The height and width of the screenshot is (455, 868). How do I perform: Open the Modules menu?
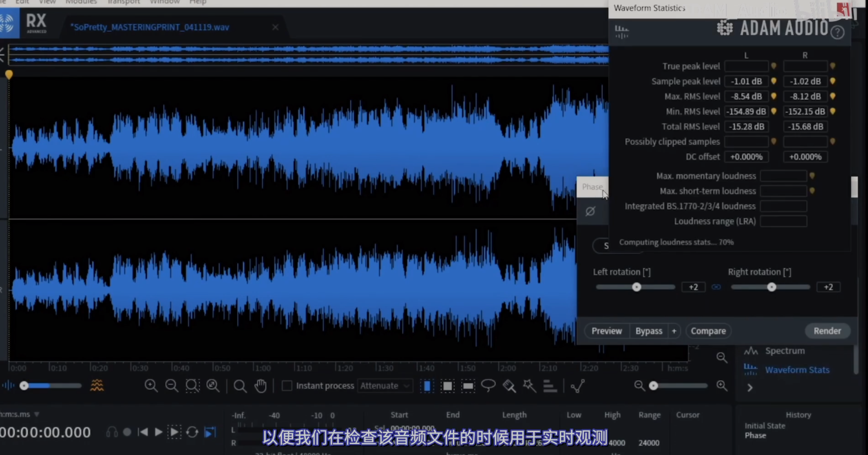81,2
